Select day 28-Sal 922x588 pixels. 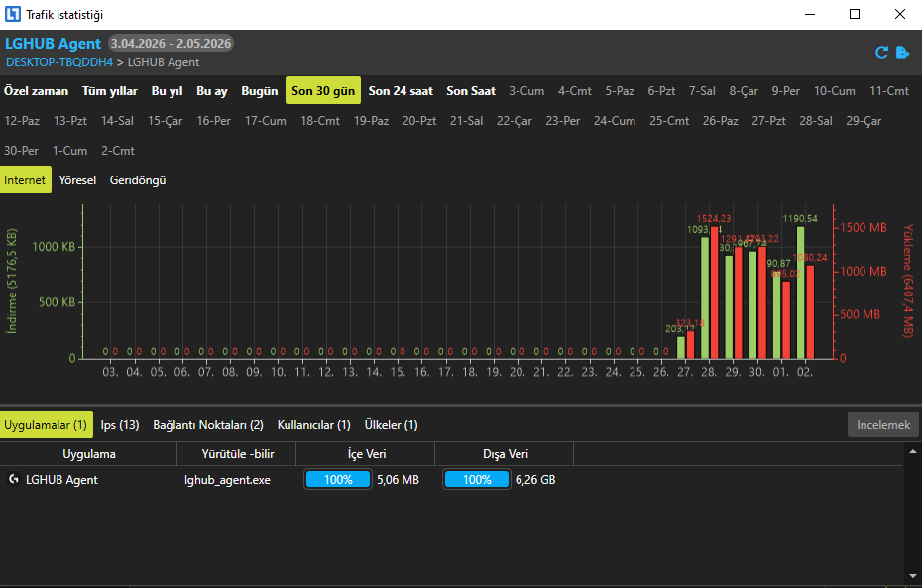(x=816, y=121)
